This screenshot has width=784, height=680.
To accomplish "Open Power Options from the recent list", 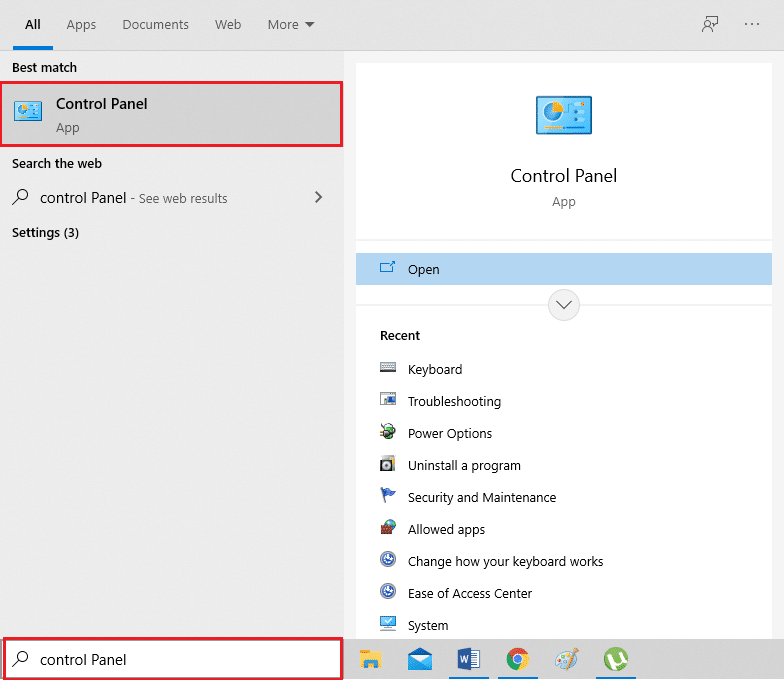I will click(x=449, y=433).
